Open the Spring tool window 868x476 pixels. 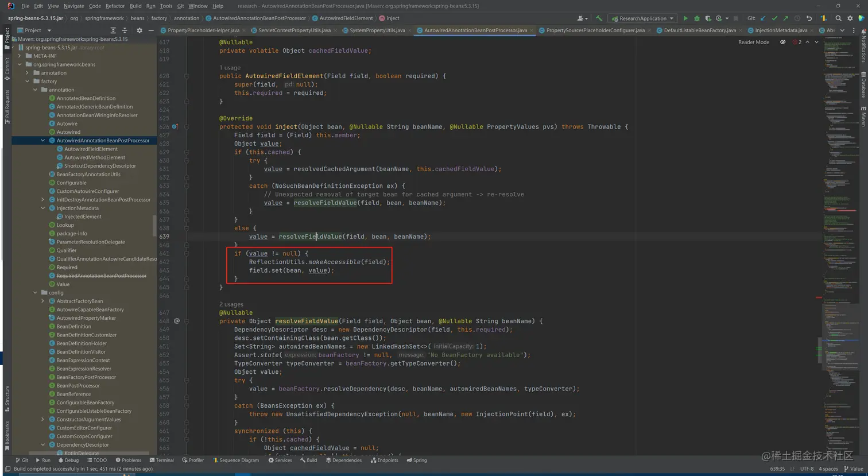tap(417, 460)
